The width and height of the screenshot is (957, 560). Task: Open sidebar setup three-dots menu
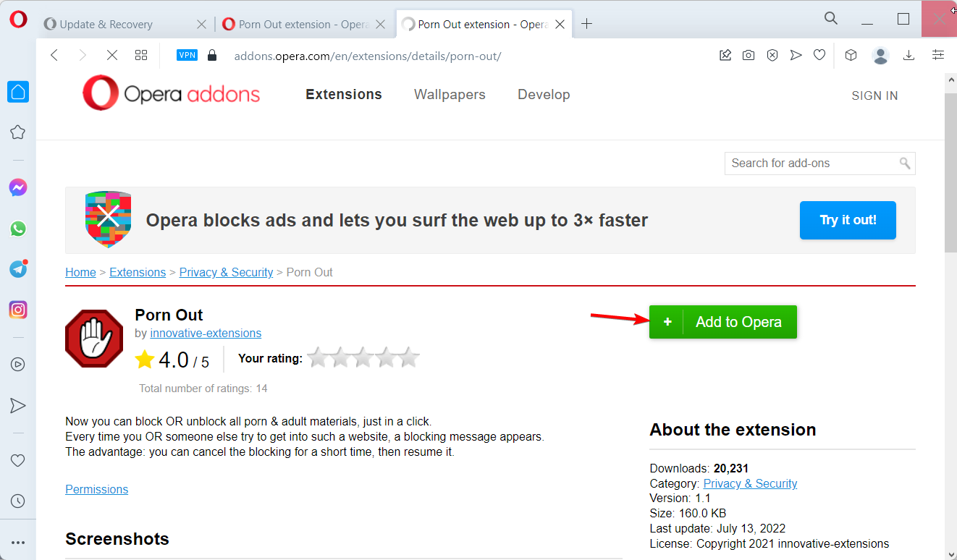coord(18,543)
